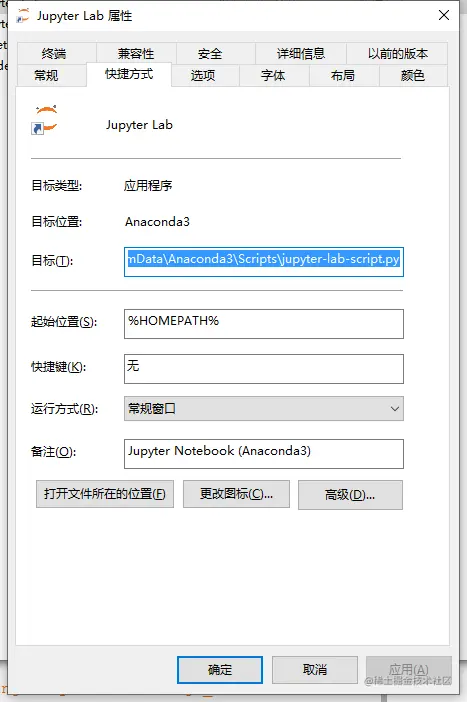This screenshot has height=702, width=467.
Task: Switch to the 兼容性 tab
Action: click(x=136, y=54)
